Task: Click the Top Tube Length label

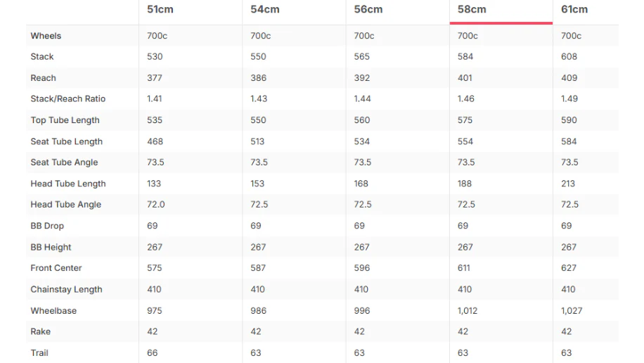Action: tap(65, 120)
